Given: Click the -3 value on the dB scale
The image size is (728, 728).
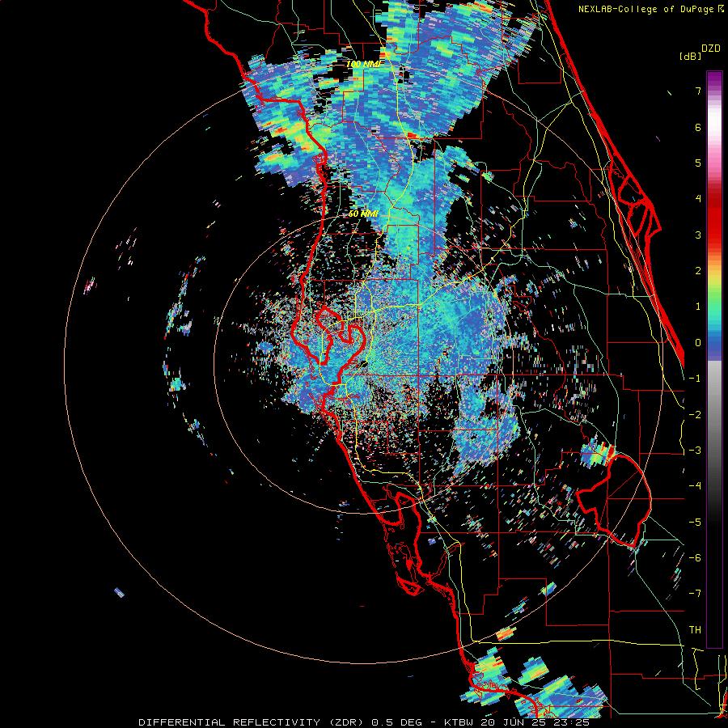Looking at the screenshot, I should tap(695, 451).
